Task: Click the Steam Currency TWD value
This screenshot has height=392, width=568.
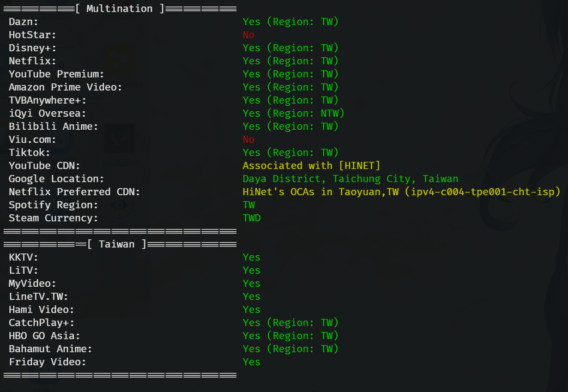Action: (251, 218)
